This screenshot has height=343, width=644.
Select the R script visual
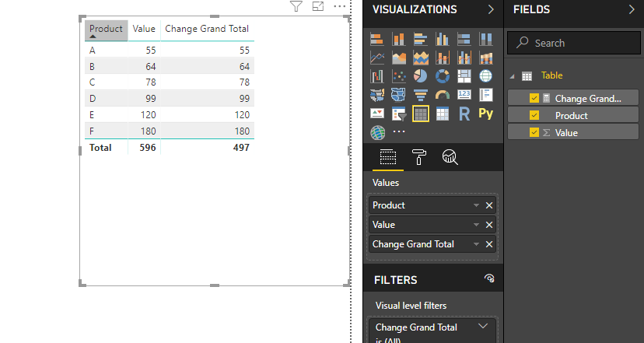click(x=464, y=114)
